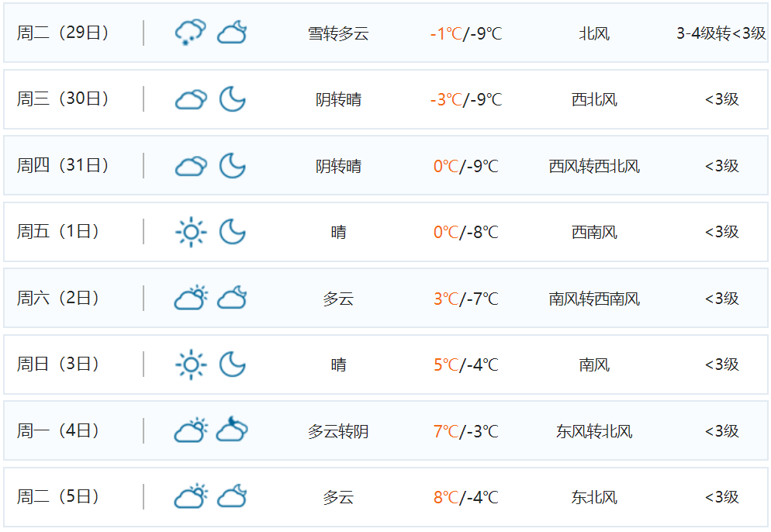The height and width of the screenshot is (532, 771).
Task: Click the cloudy night icon for 周二 (29日)
Action: pyautogui.click(x=232, y=33)
